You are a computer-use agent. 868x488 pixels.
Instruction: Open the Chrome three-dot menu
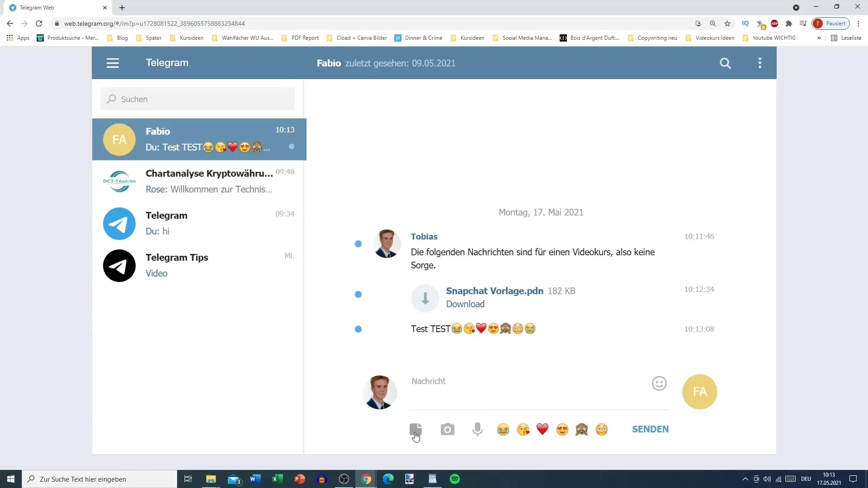858,23
